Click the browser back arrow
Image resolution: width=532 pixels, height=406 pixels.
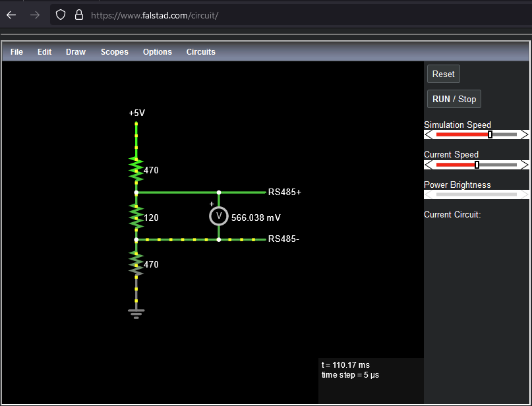point(11,14)
